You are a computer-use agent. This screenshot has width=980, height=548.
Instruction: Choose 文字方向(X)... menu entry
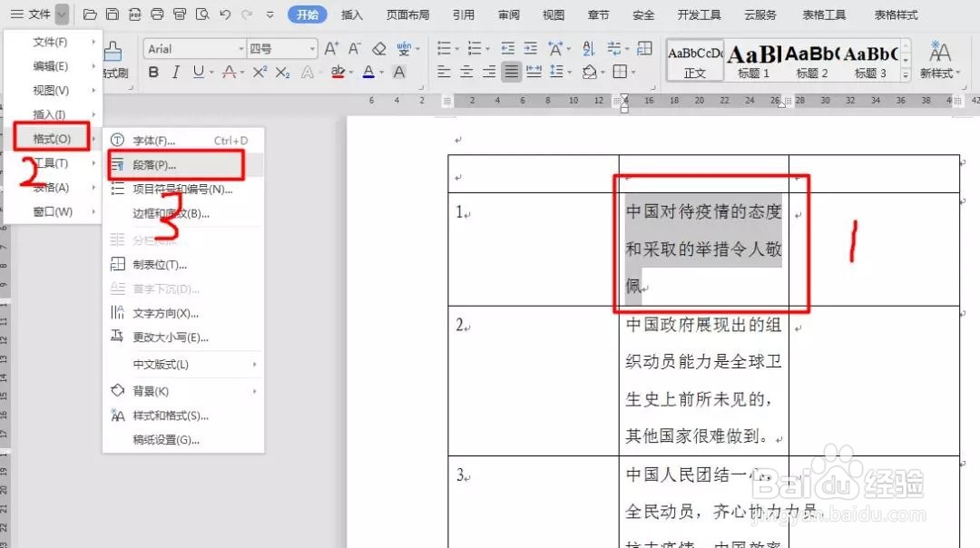click(183, 313)
